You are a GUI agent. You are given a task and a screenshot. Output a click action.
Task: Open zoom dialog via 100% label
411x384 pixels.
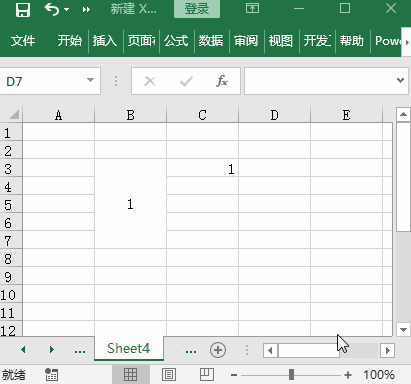pyautogui.click(x=379, y=375)
